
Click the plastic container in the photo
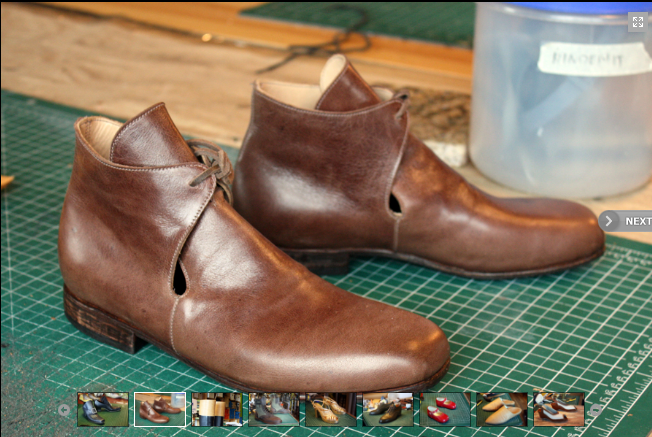(x=560, y=100)
